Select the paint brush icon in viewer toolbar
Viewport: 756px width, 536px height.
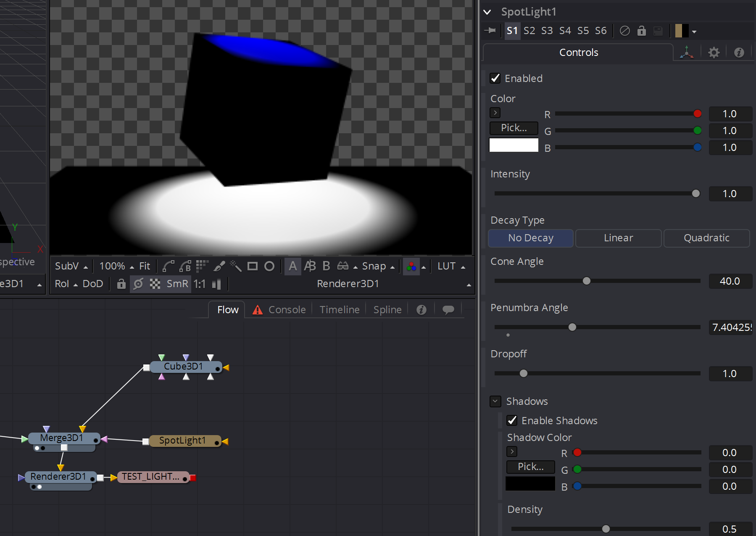(219, 266)
